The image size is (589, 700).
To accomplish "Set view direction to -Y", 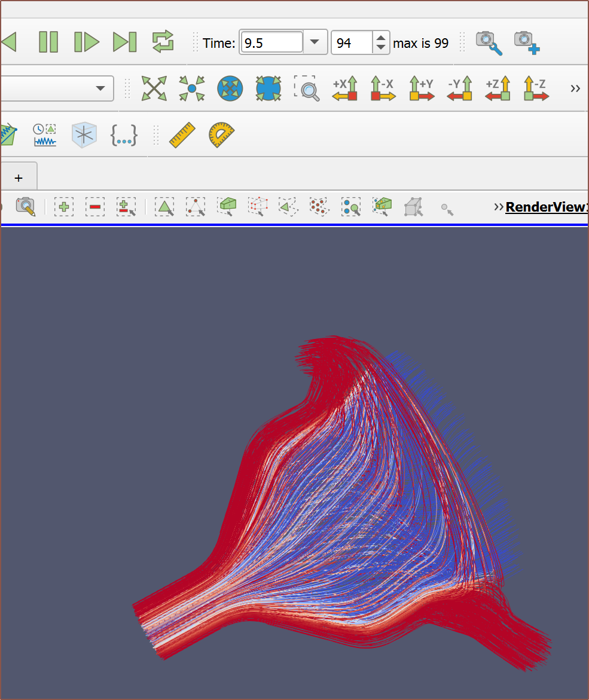I will 460,88.
